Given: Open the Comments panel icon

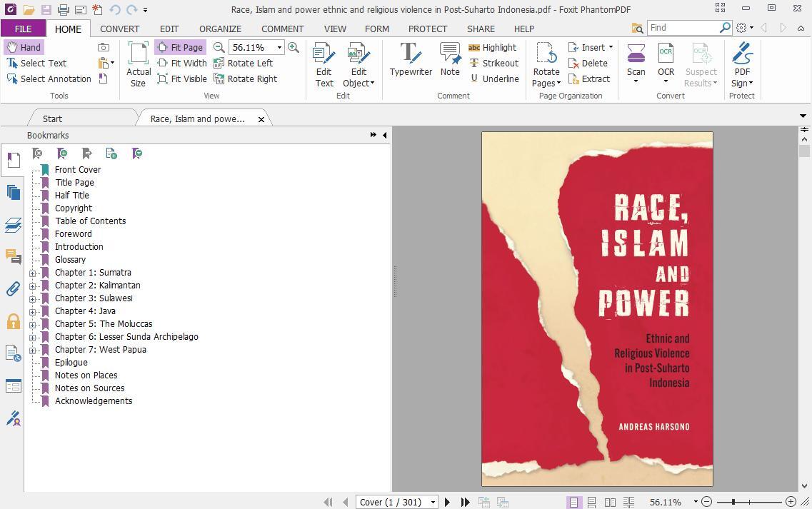Looking at the screenshot, I should 14,256.
